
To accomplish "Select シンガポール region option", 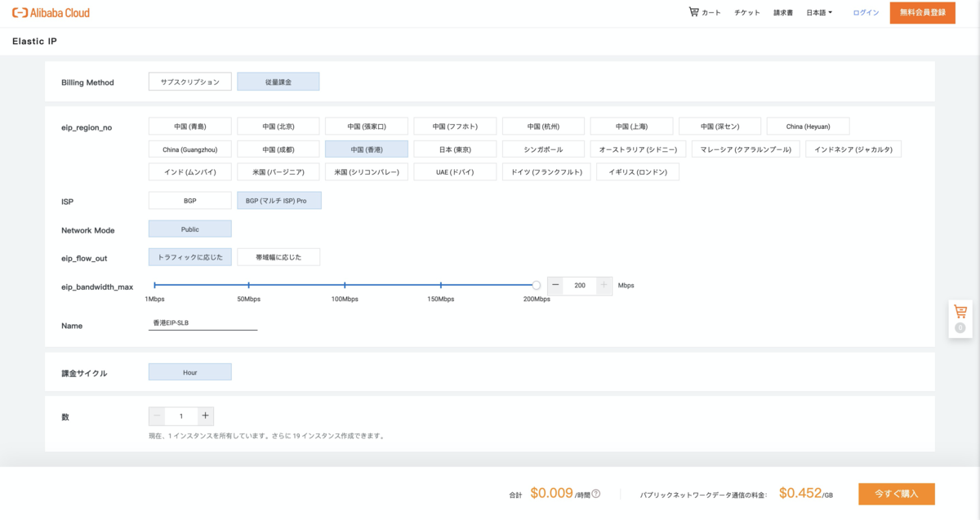I will 543,149.
